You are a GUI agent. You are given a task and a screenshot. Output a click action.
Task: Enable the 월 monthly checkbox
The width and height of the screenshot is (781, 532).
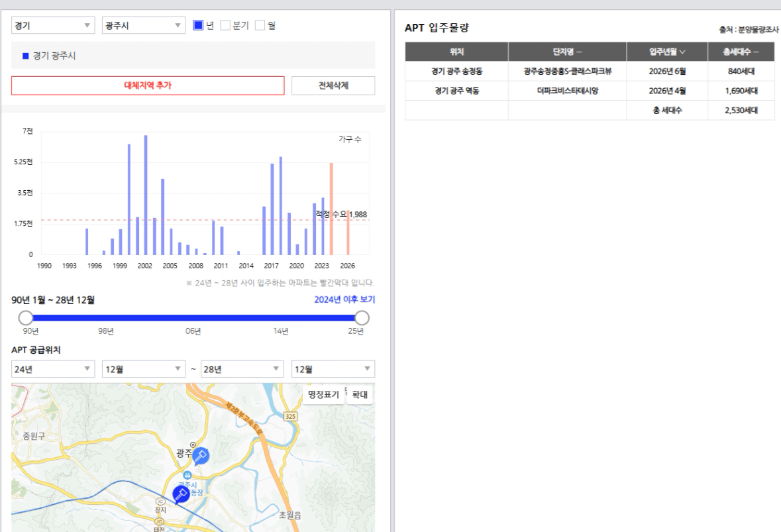click(x=260, y=25)
